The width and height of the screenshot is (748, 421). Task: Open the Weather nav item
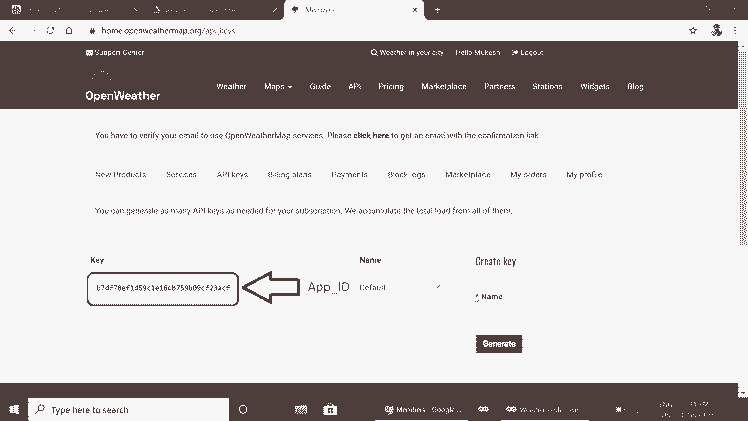pos(231,86)
